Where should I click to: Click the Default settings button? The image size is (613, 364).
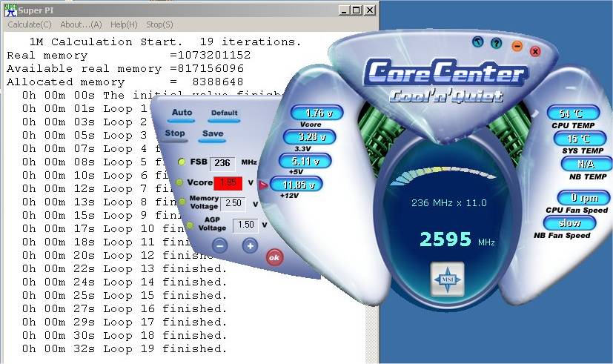(x=225, y=114)
